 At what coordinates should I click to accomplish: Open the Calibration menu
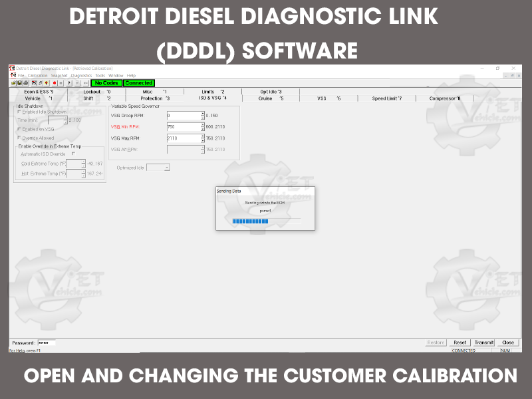(x=37, y=76)
